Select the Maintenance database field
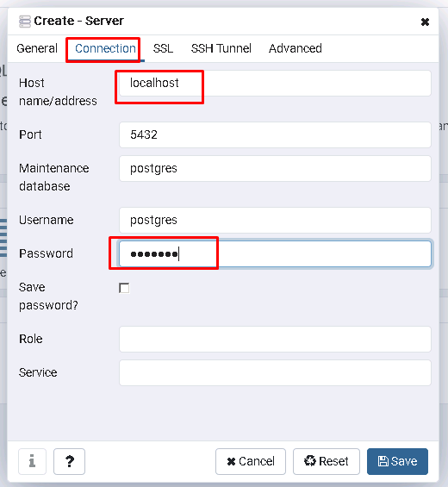Screen dimensions: 448x487 click(275, 168)
